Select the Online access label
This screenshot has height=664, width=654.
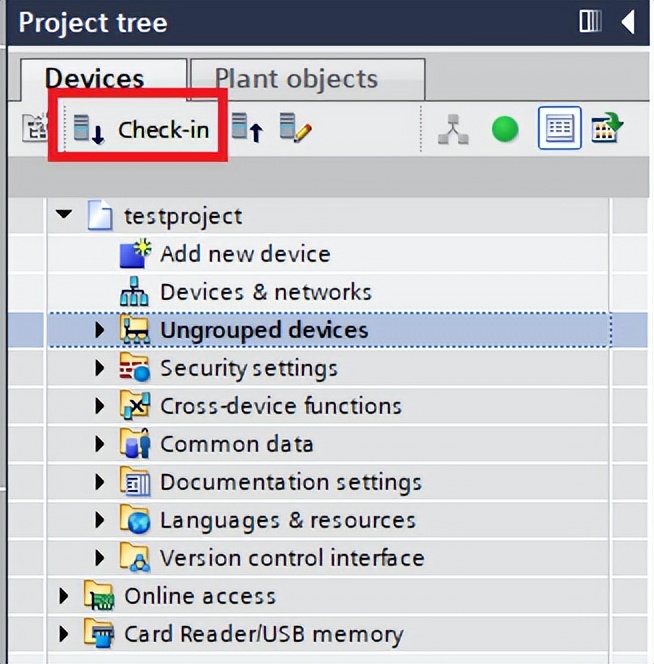tap(200, 596)
